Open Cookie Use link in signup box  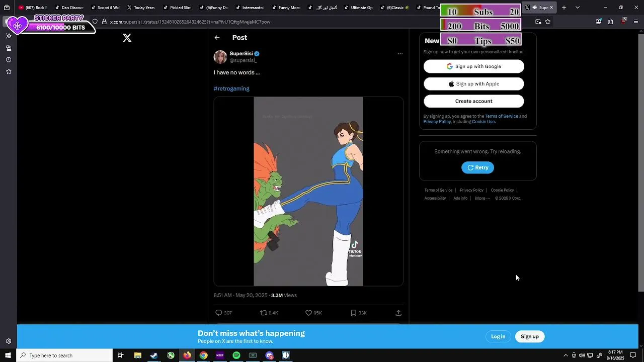click(484, 122)
